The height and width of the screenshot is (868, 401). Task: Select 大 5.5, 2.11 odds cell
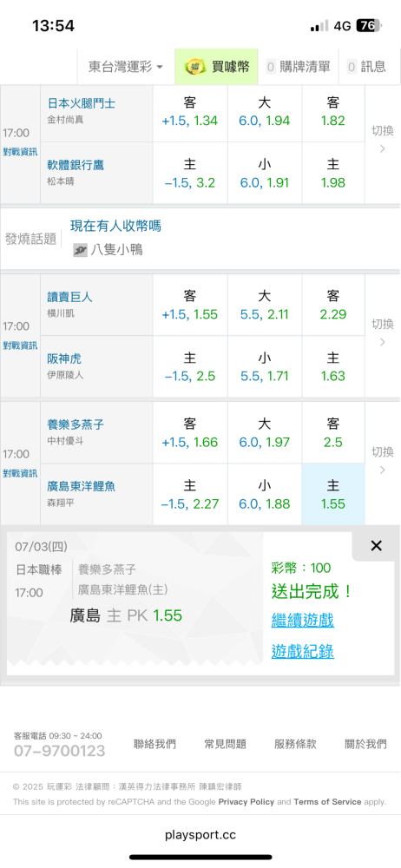pyautogui.click(x=264, y=305)
